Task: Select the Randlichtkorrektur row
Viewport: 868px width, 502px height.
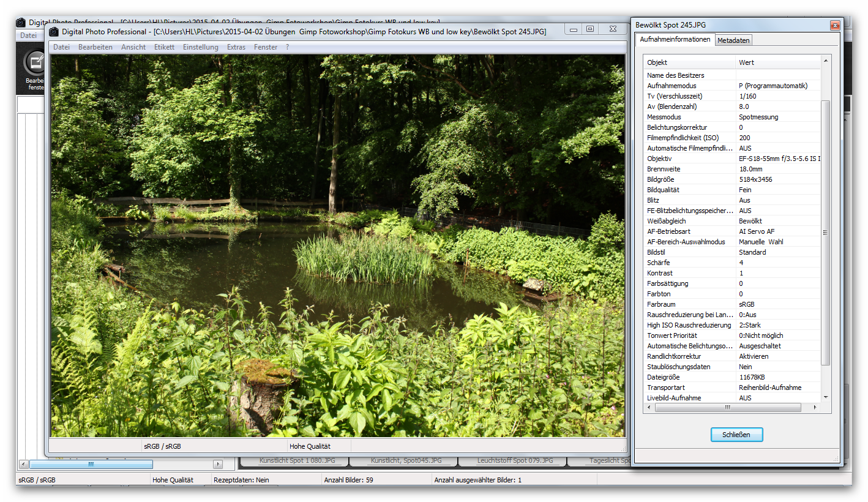Action: click(x=731, y=356)
